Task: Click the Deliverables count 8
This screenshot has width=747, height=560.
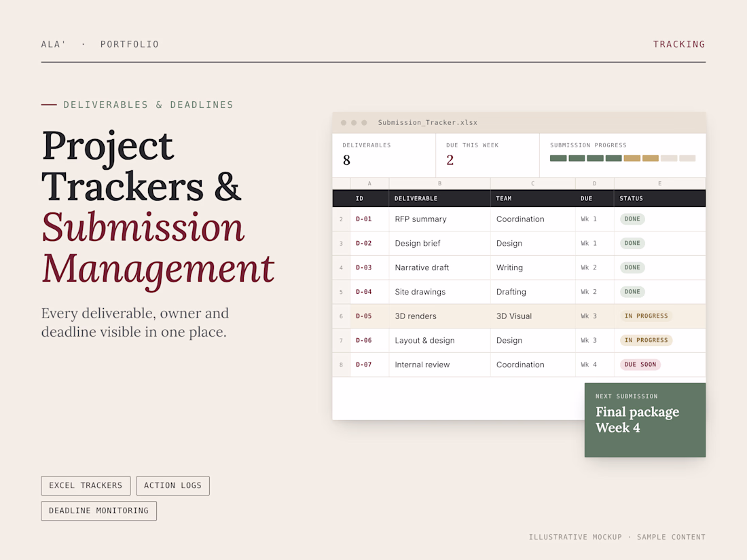Action: pos(347,160)
